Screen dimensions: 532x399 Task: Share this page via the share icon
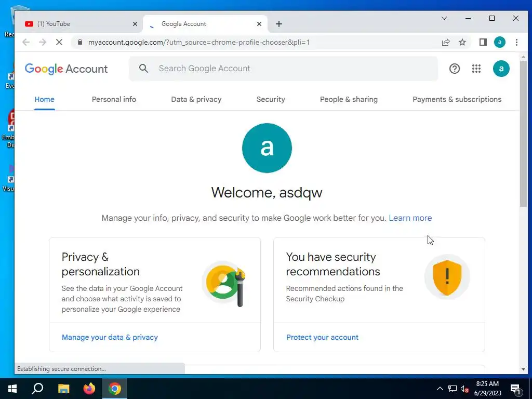[x=445, y=42]
